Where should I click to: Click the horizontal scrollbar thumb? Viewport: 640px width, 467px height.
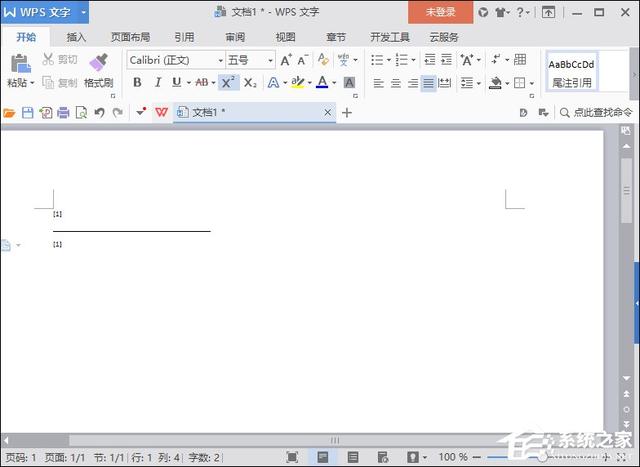point(335,440)
